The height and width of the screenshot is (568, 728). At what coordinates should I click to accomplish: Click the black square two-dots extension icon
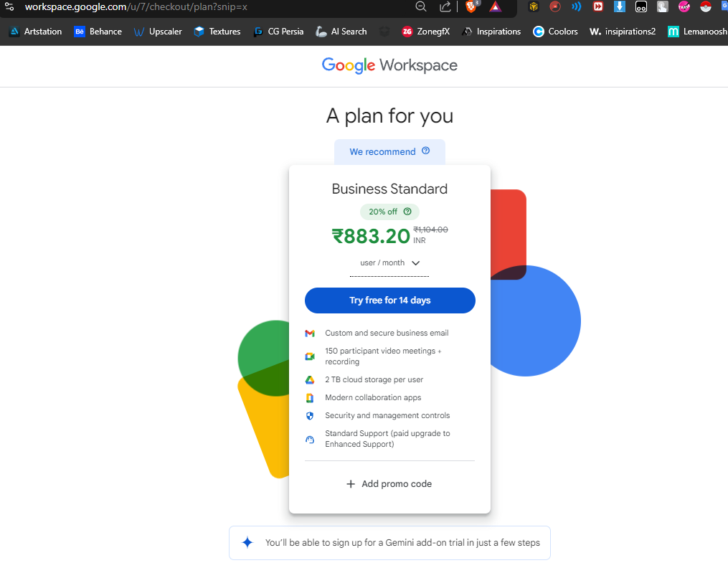pos(641,7)
